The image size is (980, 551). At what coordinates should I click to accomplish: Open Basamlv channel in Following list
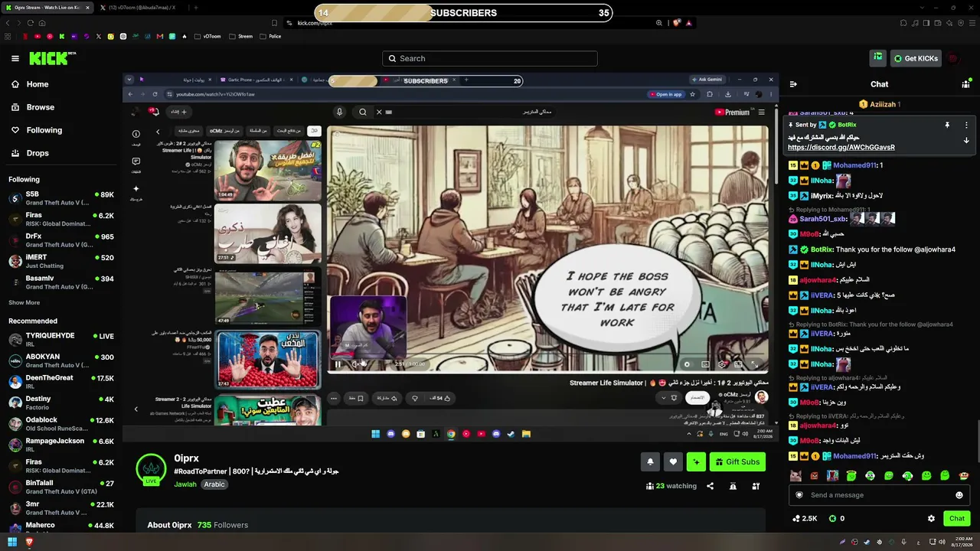(61, 282)
